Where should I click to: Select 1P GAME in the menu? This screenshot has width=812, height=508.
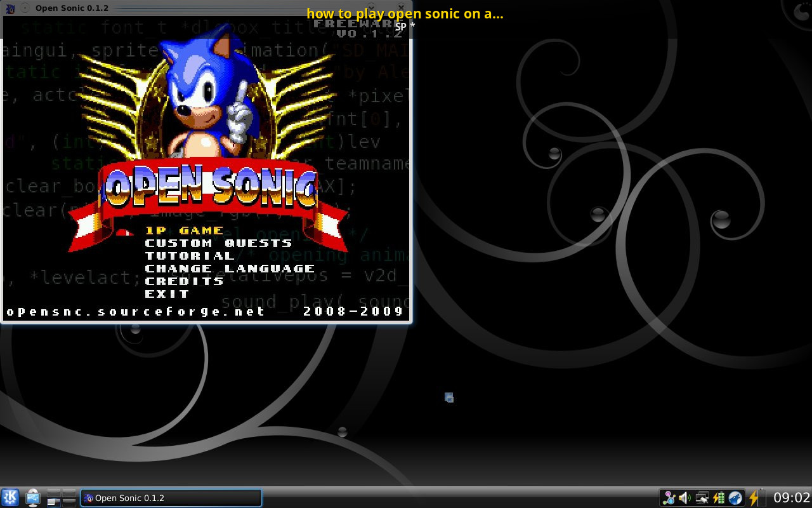click(x=184, y=231)
